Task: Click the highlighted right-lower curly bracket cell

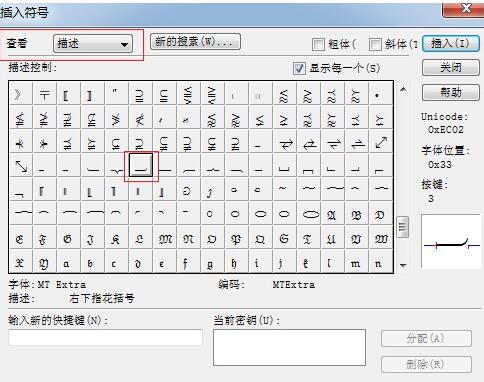Action: click(x=141, y=166)
